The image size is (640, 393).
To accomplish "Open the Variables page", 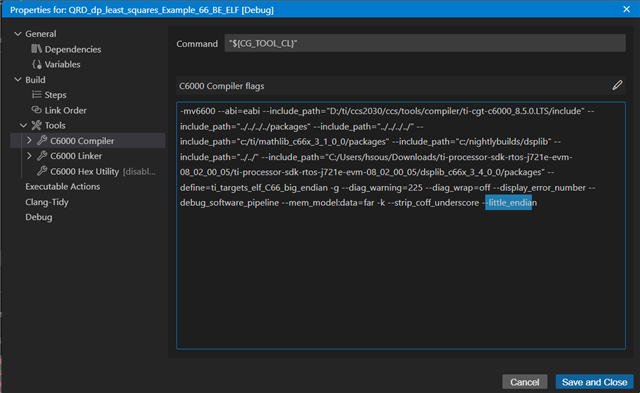I will [x=62, y=64].
